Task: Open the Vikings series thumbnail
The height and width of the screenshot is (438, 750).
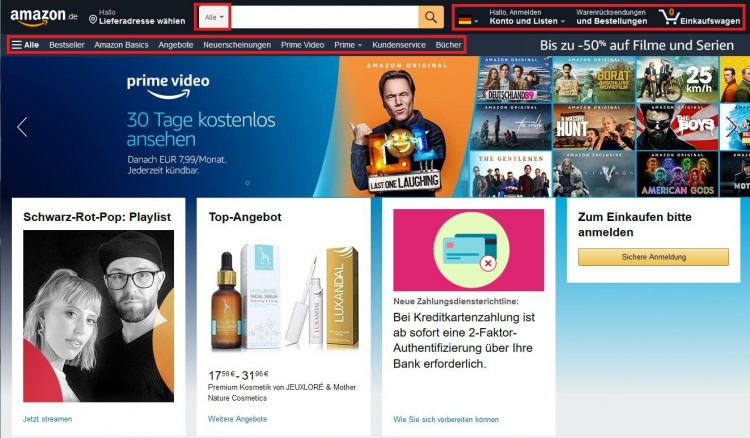Action: (594, 174)
